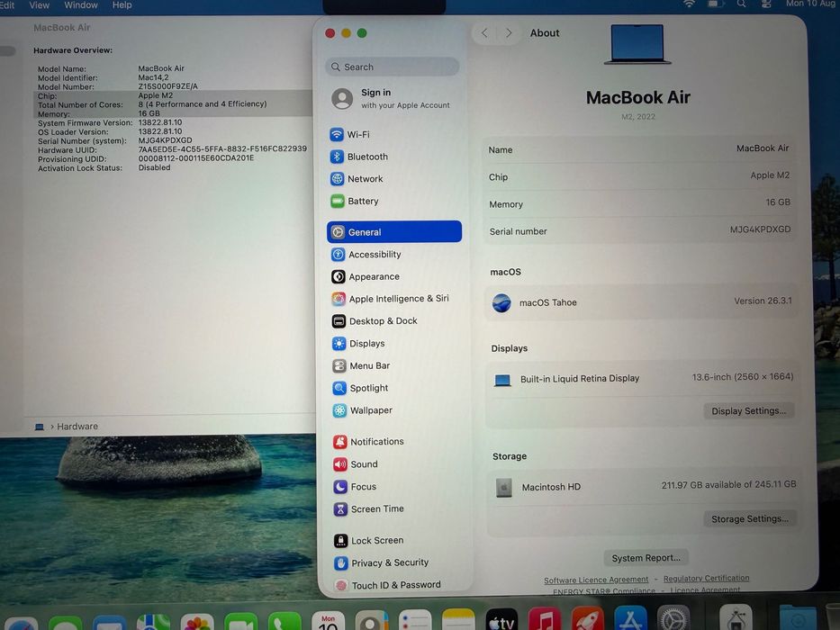This screenshot has width=840, height=630.
Task: Click the macOS Tahoe icon
Action: pos(502,303)
